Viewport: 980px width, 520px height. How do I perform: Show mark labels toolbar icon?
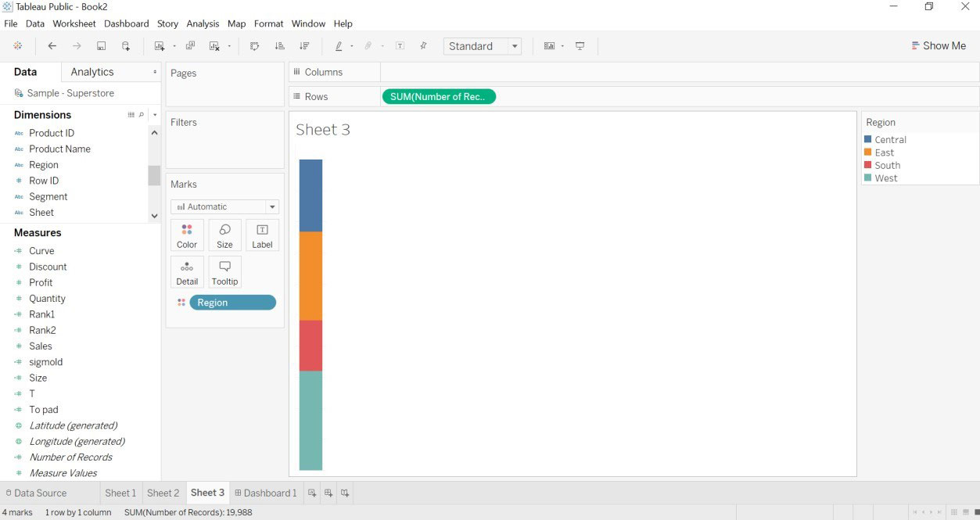click(400, 46)
